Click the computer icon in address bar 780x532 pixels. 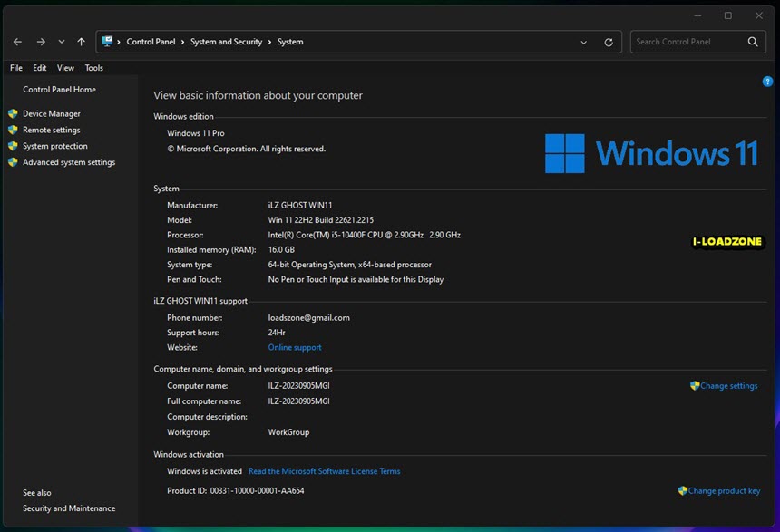click(107, 42)
